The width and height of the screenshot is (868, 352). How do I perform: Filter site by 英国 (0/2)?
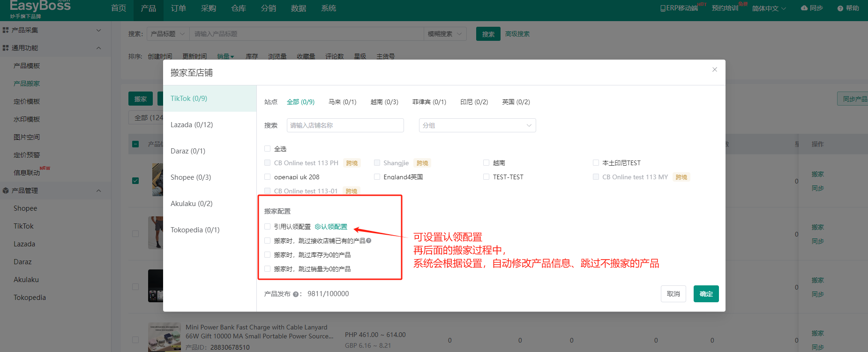tap(516, 102)
